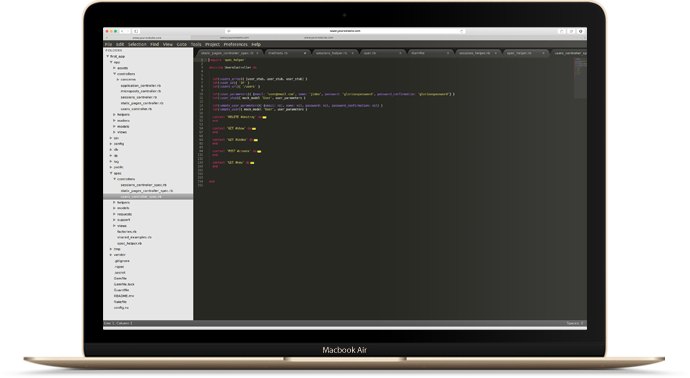
Task: Open the Gemfile.lock file in the sidebar
Action: coord(124,284)
